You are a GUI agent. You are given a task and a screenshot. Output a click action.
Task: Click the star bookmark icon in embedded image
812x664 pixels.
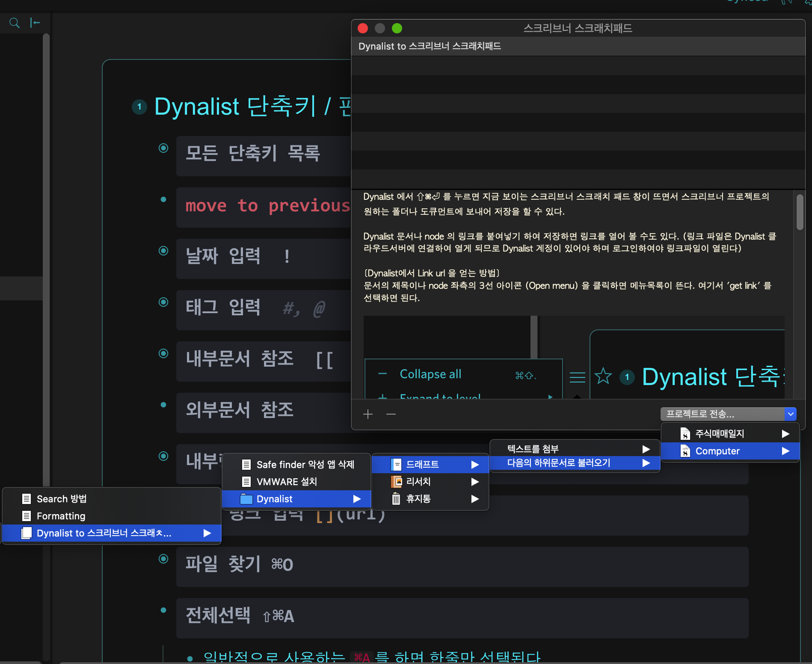coord(603,376)
